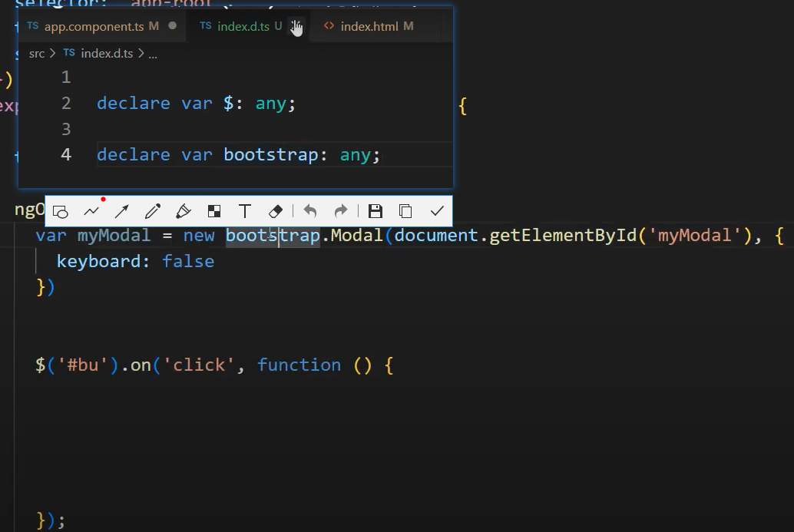Viewport: 794px width, 532px height.
Task: Undo the last annotation
Action: 310,211
